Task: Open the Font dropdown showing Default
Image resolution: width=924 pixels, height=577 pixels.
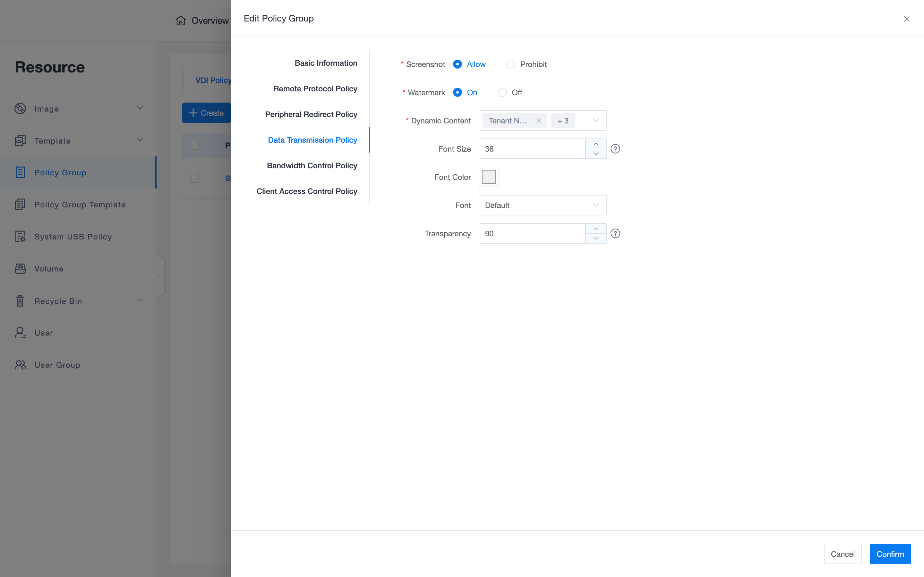Action: tap(542, 205)
